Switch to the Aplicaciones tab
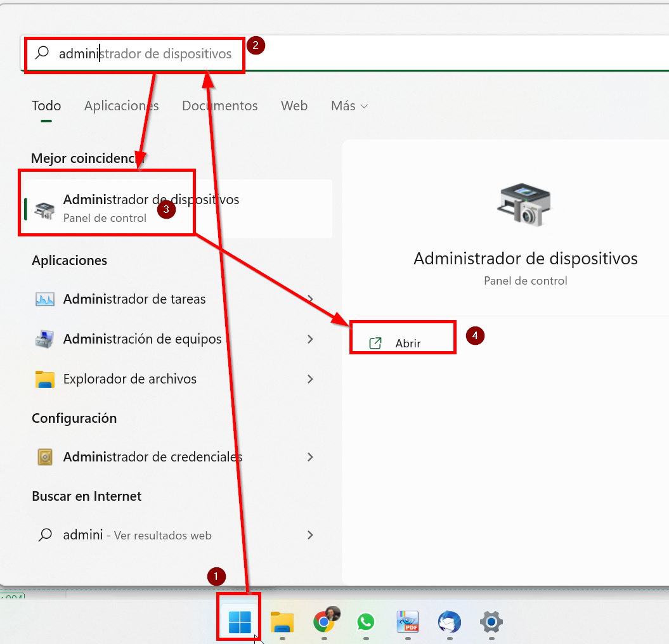669x644 pixels. click(x=122, y=106)
